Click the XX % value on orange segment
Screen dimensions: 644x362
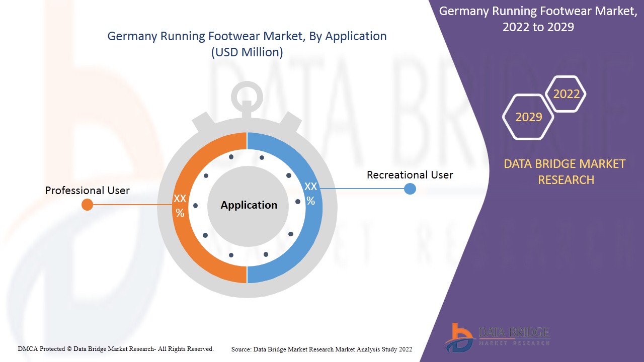click(180, 206)
